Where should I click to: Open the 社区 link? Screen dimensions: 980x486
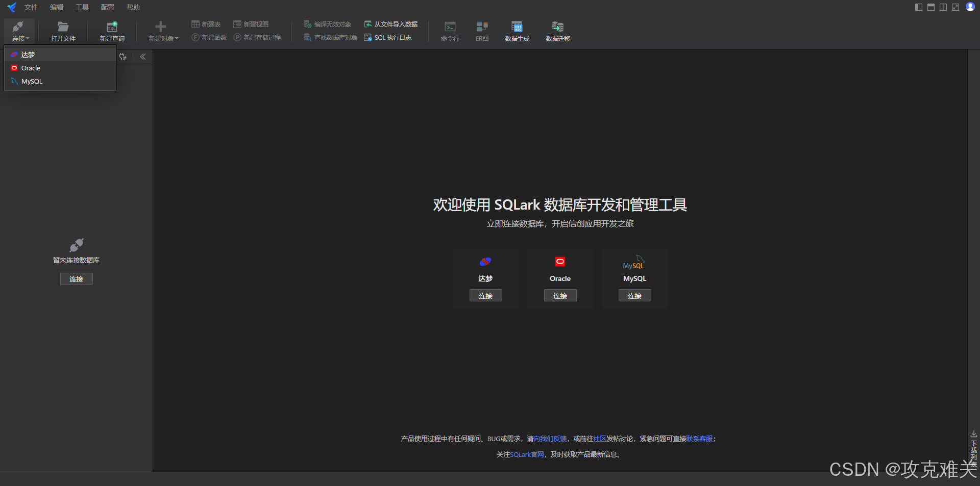click(x=600, y=439)
